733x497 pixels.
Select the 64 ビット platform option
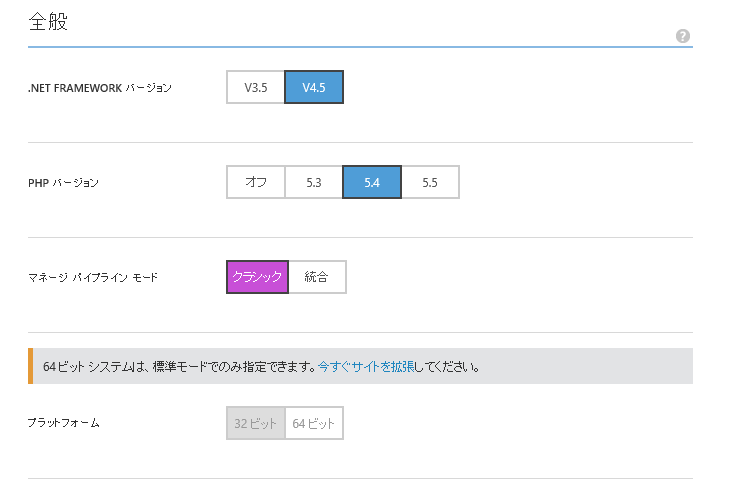[314, 423]
